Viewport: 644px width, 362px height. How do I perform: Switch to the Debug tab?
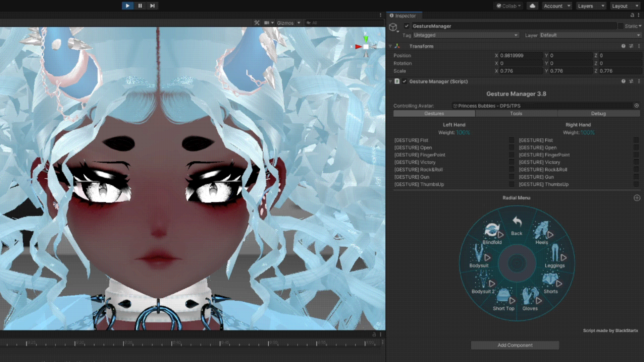click(x=599, y=114)
